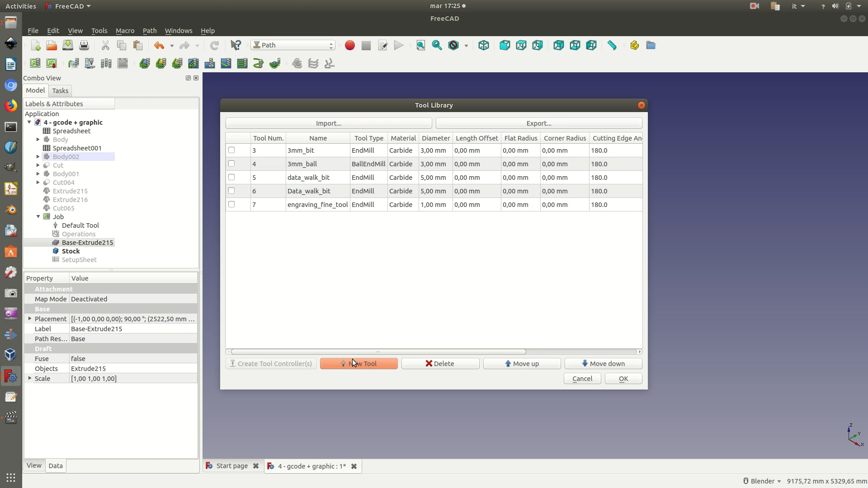Click the Path Job creation icon
The image size is (868, 488).
click(x=35, y=64)
